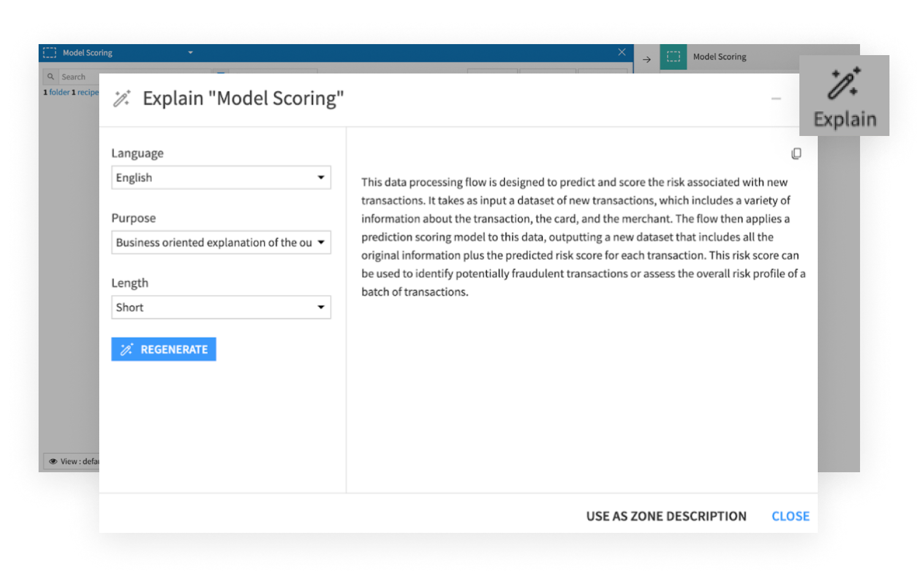
Task: Click the dashed zone icon in the panel header
Action: (50, 53)
